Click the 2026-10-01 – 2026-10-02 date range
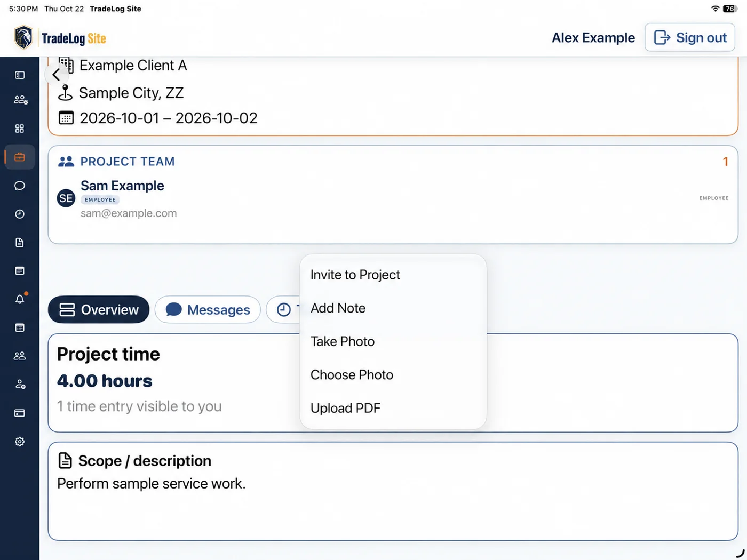747x560 pixels. point(169,118)
